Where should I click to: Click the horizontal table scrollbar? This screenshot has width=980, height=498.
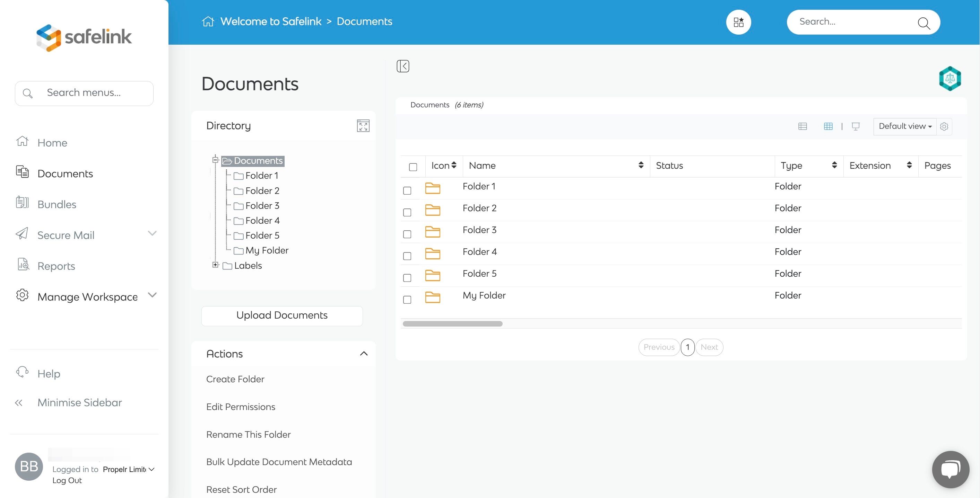click(452, 324)
